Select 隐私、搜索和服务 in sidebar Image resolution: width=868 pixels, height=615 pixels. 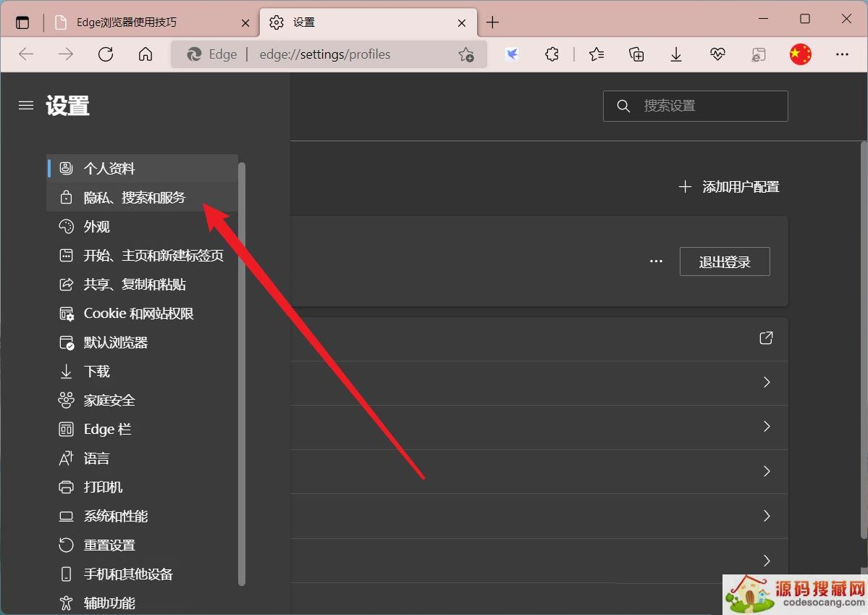[135, 198]
